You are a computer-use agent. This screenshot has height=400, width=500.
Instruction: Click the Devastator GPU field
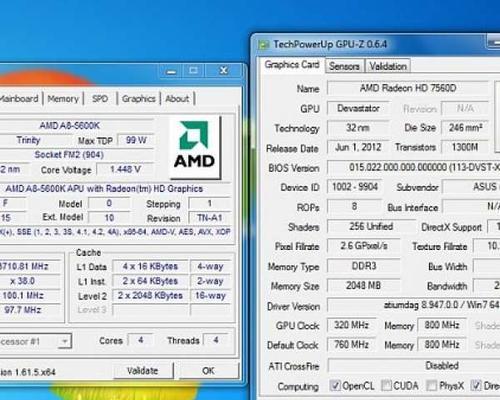coord(358,108)
